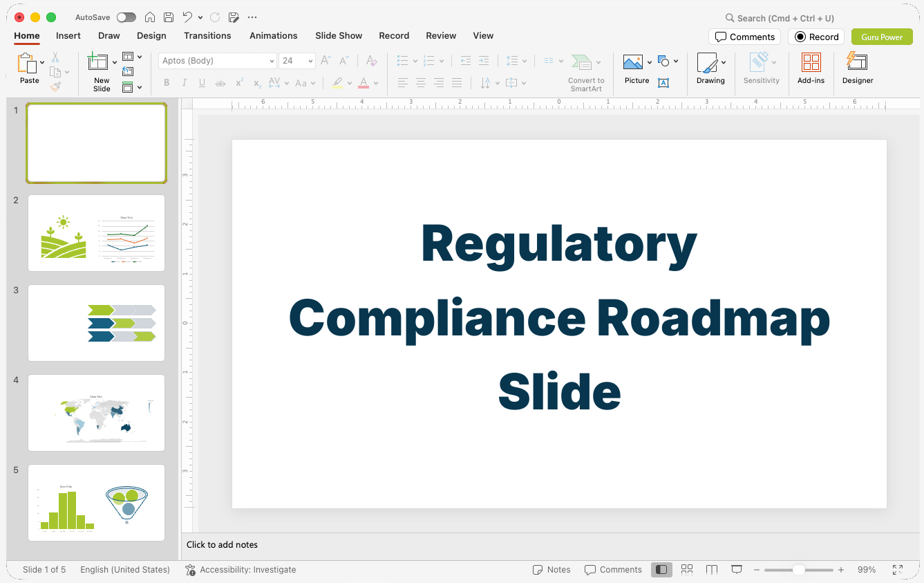The image size is (924, 583).
Task: Switch to Slide Sorter view
Action: (687, 570)
